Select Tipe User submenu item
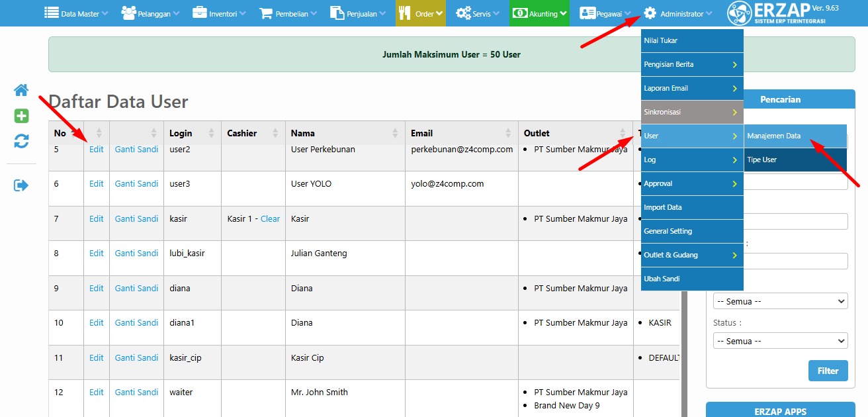The image size is (868, 417). coord(762,160)
